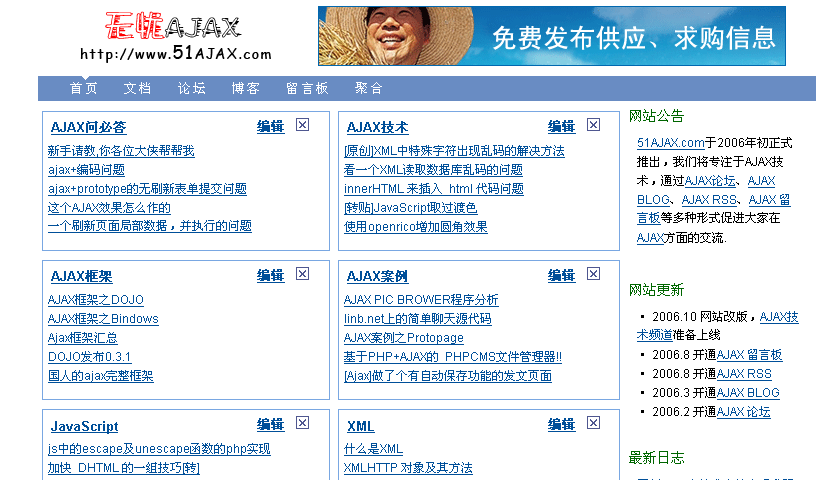Click the 51AJAX site logo
The image size is (840, 480).
pyautogui.click(x=174, y=38)
